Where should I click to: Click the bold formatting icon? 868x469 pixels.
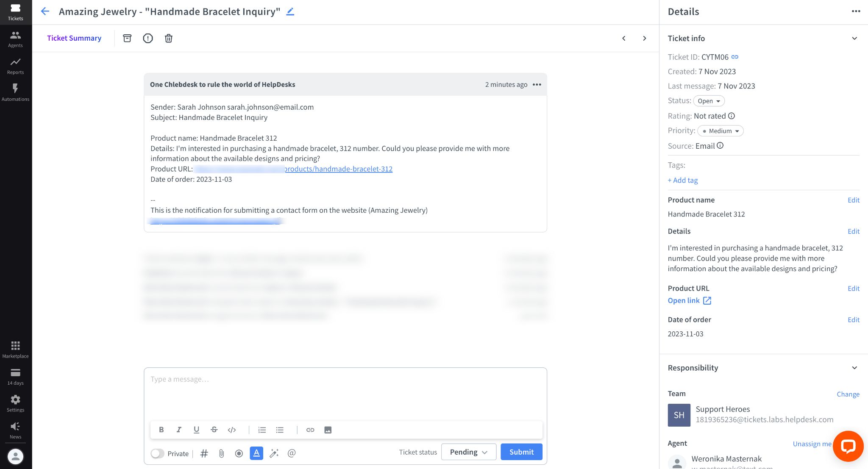[x=161, y=430]
